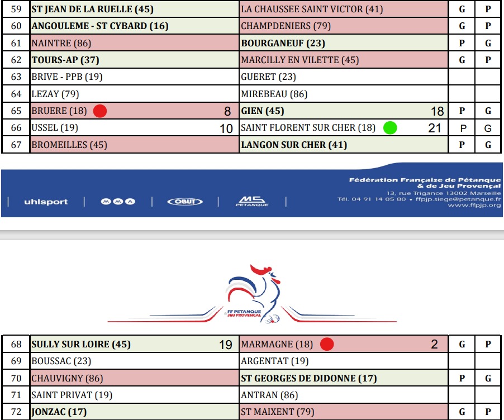Viewport: 504px width, 420px height.
Task: Click the red dot beside BRUERE (18)
Action: pyautogui.click(x=100, y=111)
